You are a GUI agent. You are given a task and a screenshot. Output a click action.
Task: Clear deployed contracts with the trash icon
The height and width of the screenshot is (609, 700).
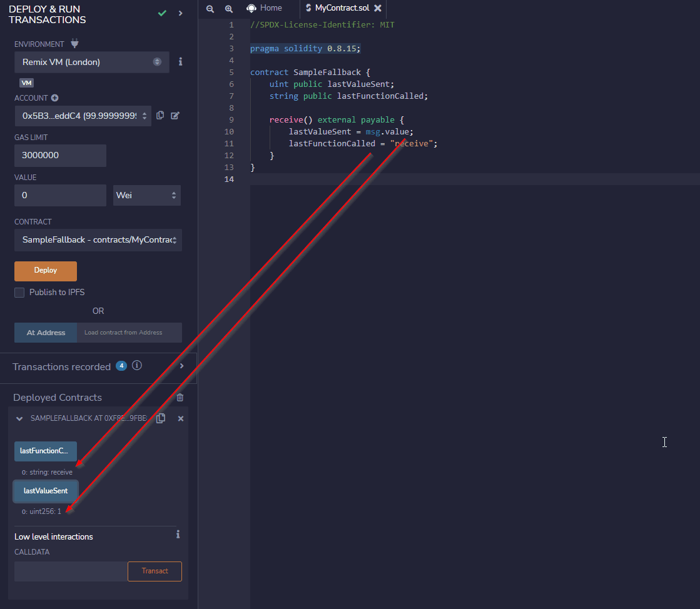tap(180, 398)
